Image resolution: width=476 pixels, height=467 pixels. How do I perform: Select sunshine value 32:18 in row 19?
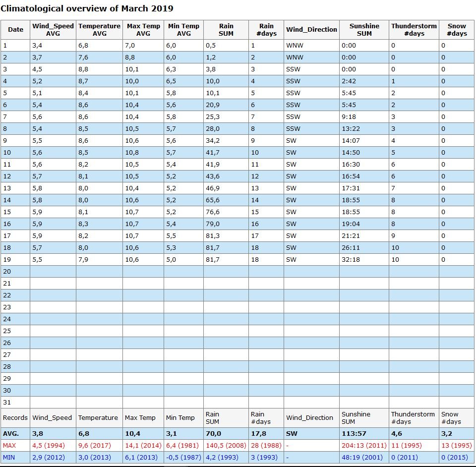(x=351, y=260)
